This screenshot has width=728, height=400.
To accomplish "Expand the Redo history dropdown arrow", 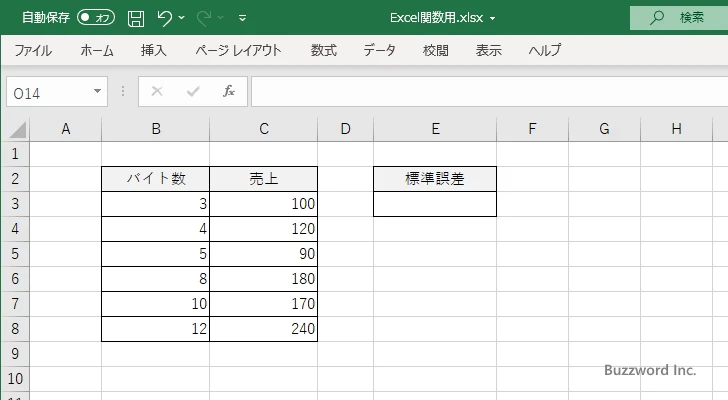I will point(221,18).
